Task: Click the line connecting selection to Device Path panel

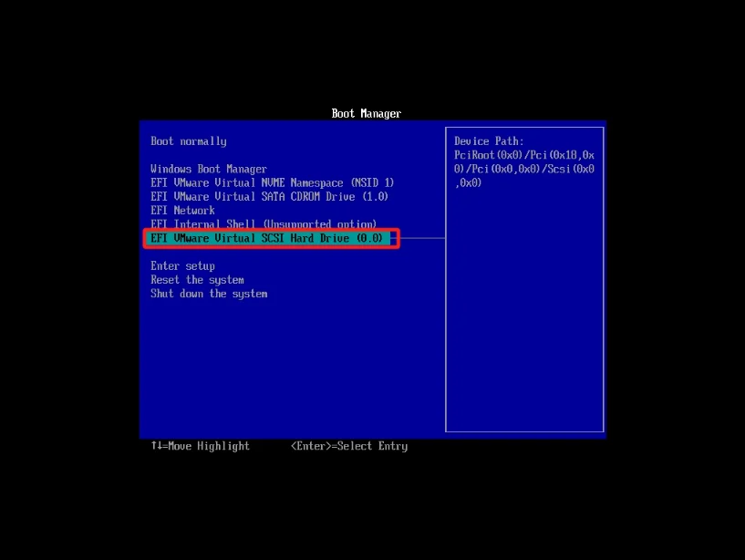Action: point(422,238)
